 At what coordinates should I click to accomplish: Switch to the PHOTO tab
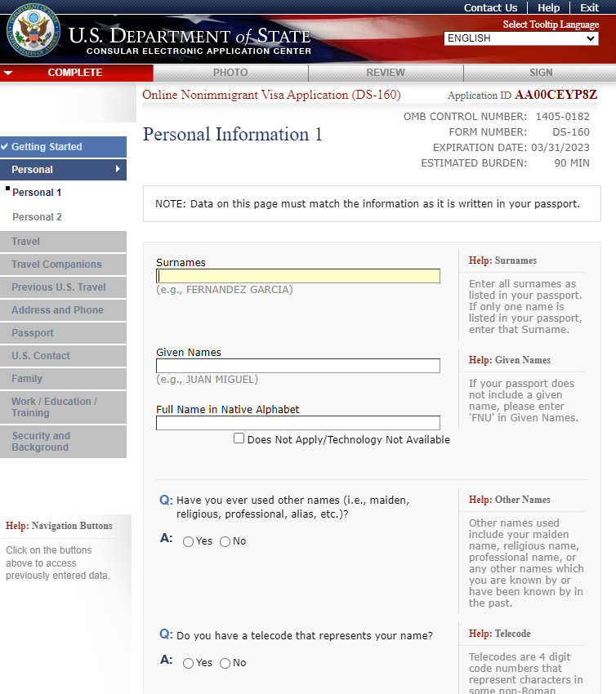coord(230,73)
